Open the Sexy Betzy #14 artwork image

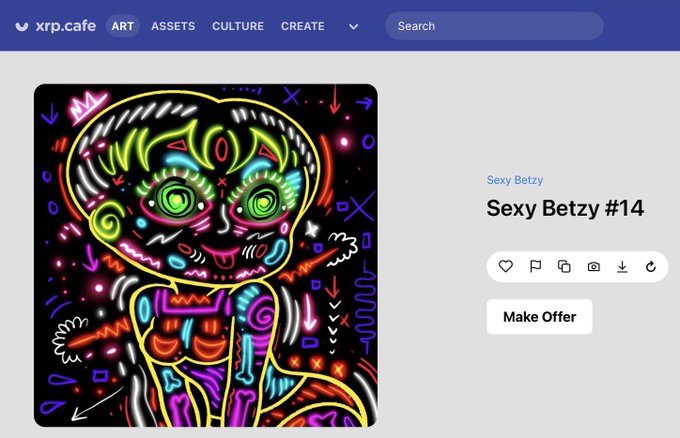[206, 255]
